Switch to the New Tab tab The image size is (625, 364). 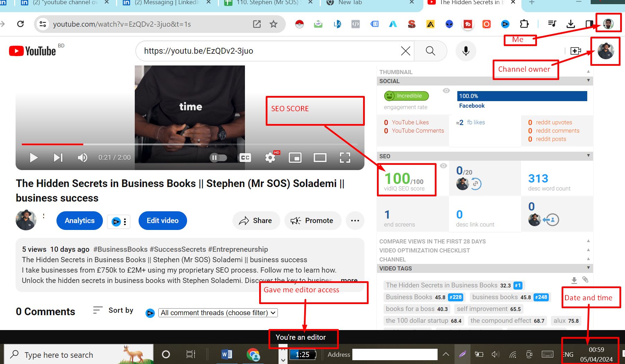(x=370, y=3)
